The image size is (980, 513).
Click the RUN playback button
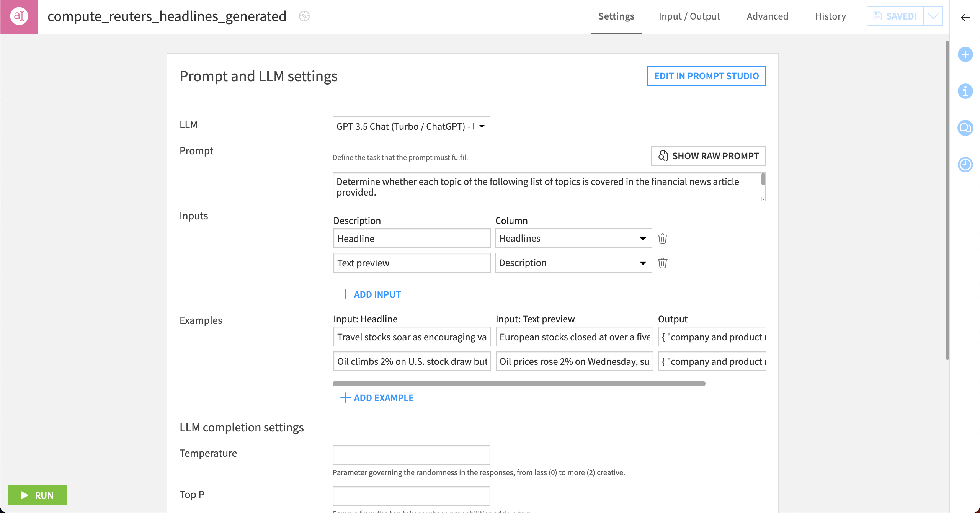pyautogui.click(x=37, y=495)
